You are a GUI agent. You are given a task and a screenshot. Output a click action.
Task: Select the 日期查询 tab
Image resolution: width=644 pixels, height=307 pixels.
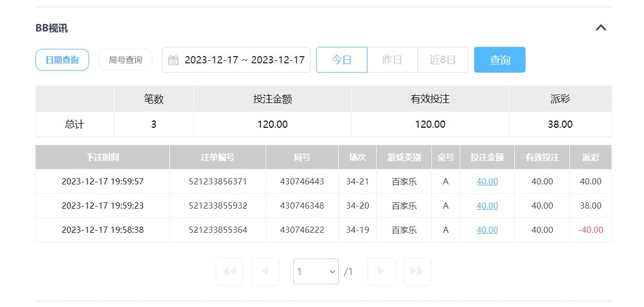click(x=62, y=60)
